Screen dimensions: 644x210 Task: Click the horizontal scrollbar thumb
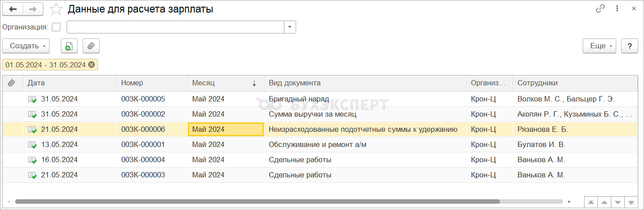(257, 202)
